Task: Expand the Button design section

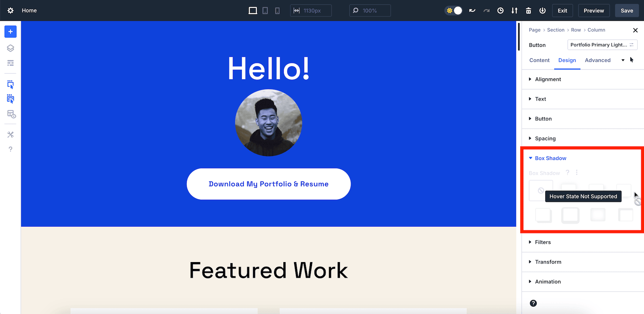Action: click(583, 119)
